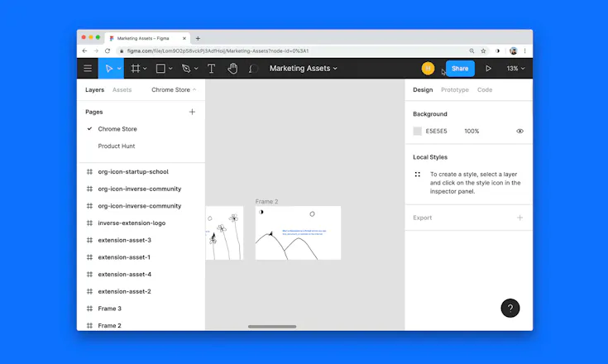
Task: Click frame icon beside extension-asset-4
Action: pyautogui.click(x=89, y=274)
